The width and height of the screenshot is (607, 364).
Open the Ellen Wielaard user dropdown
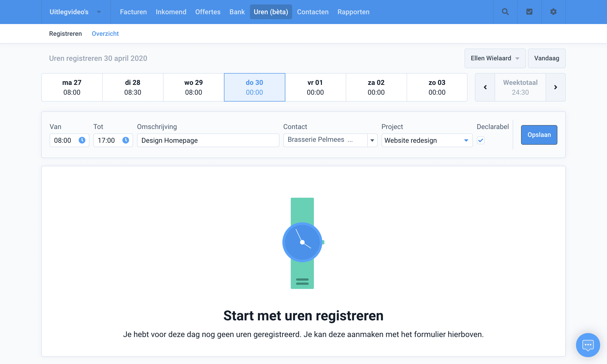point(495,58)
